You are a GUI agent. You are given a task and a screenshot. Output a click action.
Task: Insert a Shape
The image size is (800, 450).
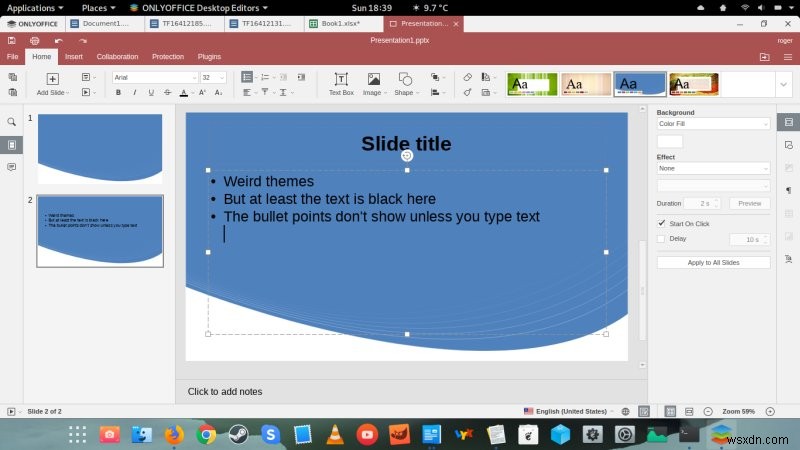[x=406, y=84]
